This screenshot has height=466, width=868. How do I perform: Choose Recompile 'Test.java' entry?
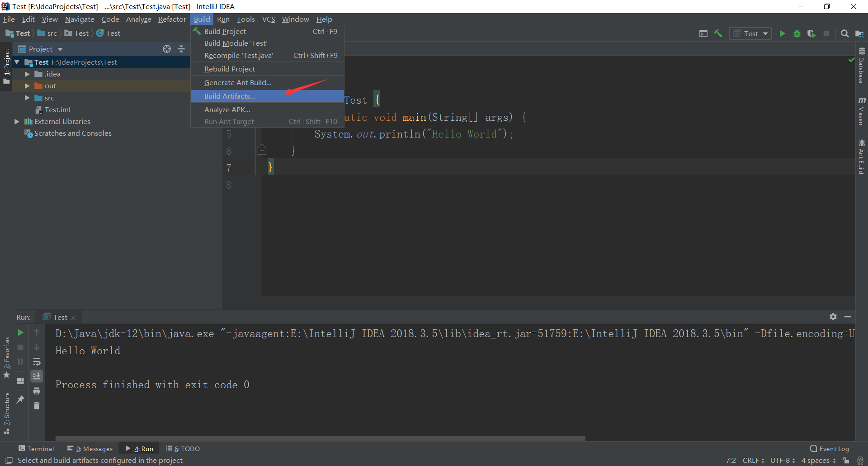pos(267,55)
